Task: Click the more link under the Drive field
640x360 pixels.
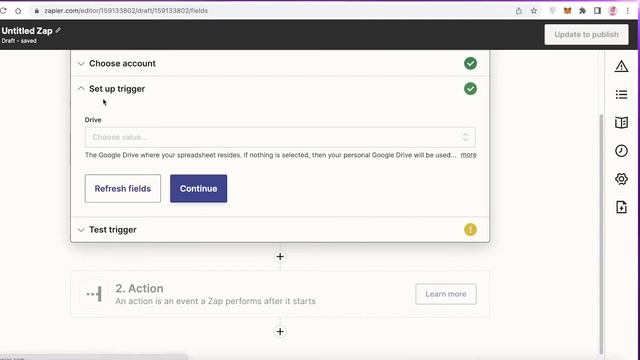Action: [x=469, y=155]
